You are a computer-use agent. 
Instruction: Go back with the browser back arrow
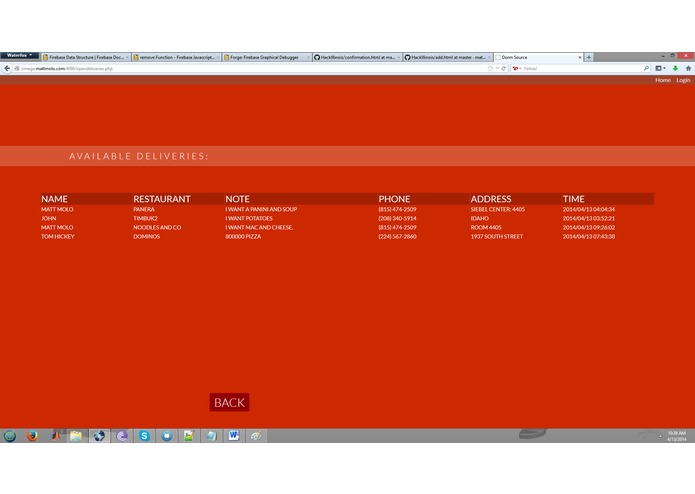(7, 68)
